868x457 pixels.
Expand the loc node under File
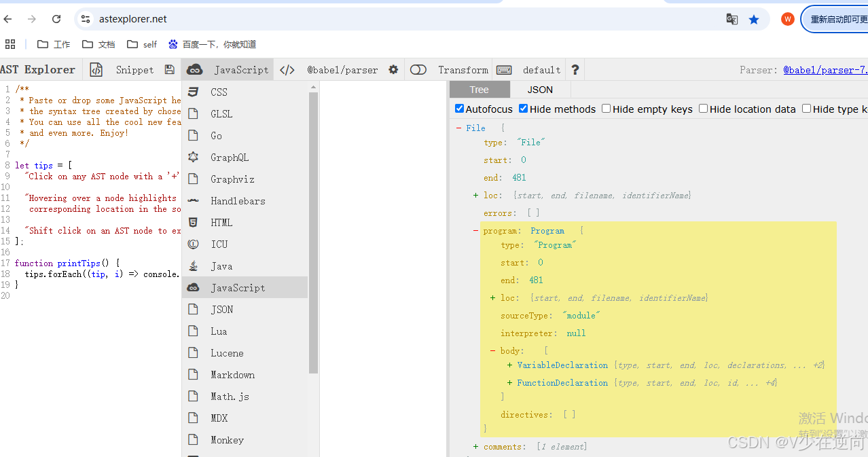(475, 195)
